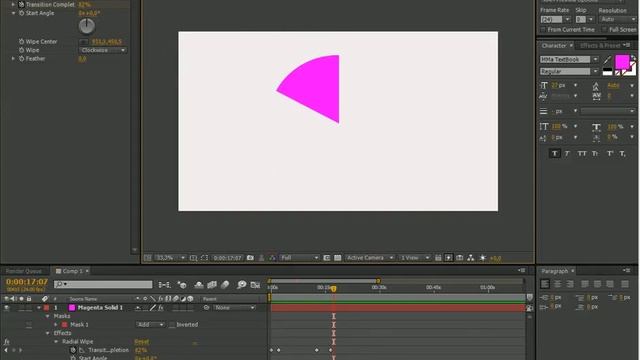Enable frame blending icon in timeline
640x360 pixels.
[212, 285]
